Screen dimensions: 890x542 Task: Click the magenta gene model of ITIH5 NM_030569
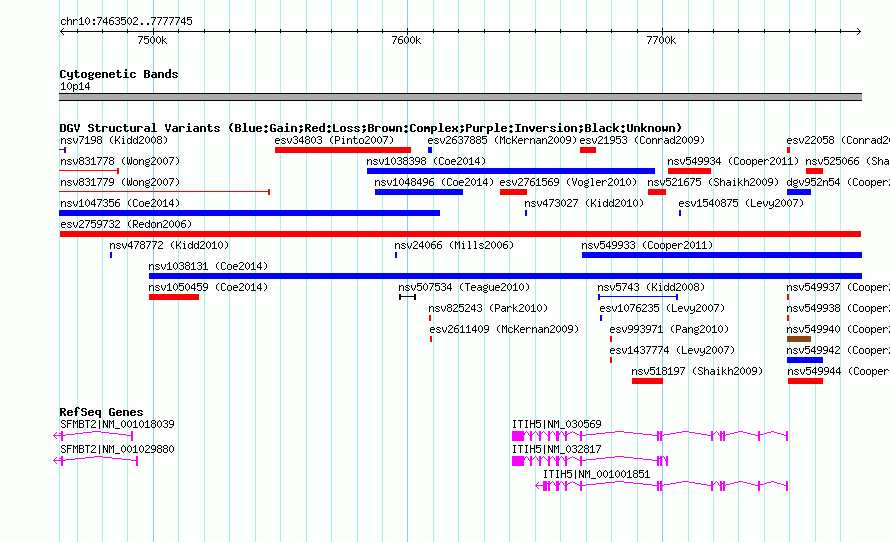click(650, 436)
